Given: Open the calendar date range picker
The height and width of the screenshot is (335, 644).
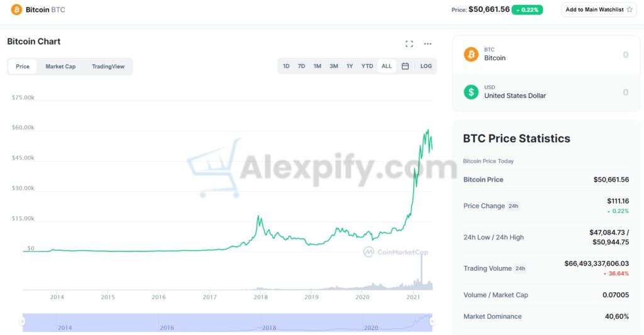Looking at the screenshot, I should click(405, 66).
